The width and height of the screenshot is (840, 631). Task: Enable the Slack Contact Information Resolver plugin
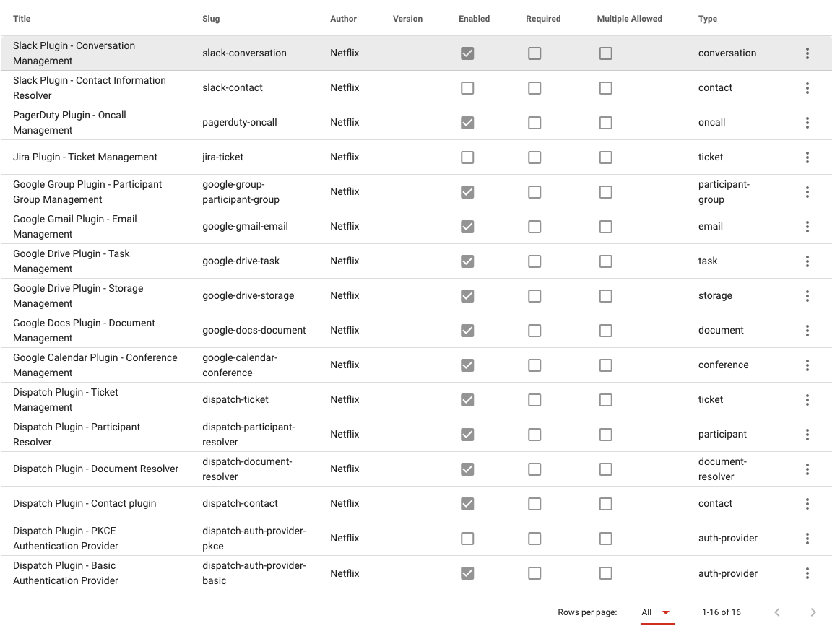(x=467, y=87)
